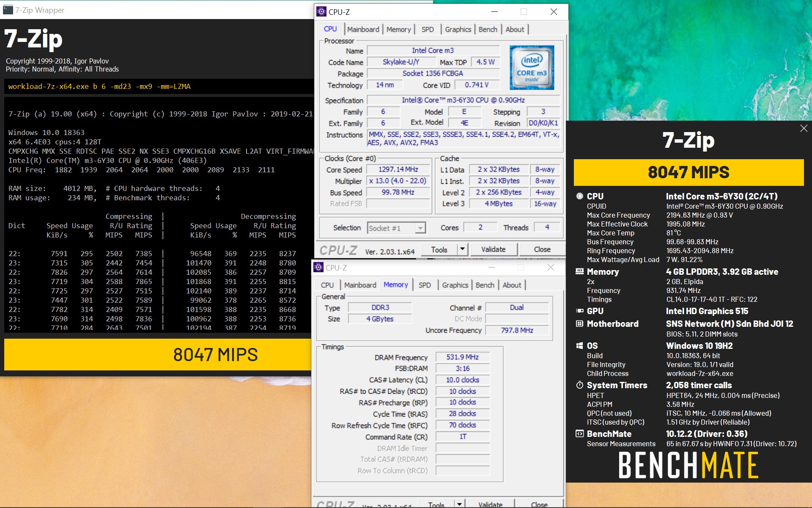Image resolution: width=812 pixels, height=508 pixels.
Task: Click the Core Speed value 1297.14 MHz
Action: click(398, 169)
